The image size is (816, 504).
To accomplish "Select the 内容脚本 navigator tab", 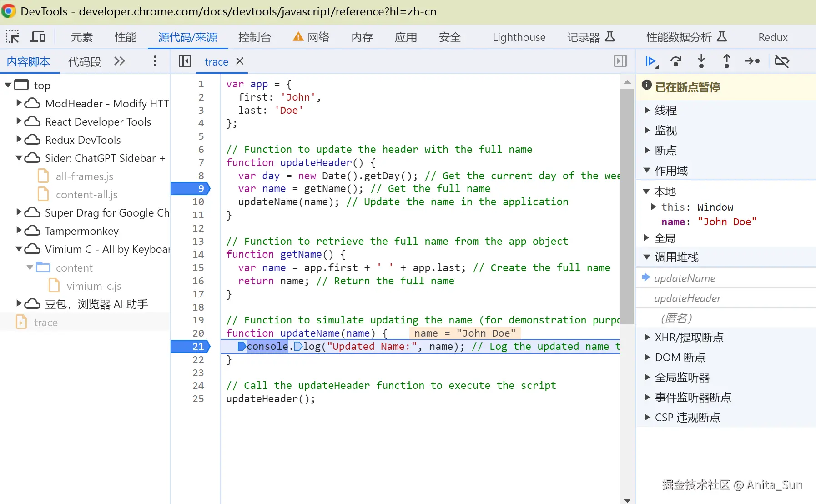I will coord(28,62).
